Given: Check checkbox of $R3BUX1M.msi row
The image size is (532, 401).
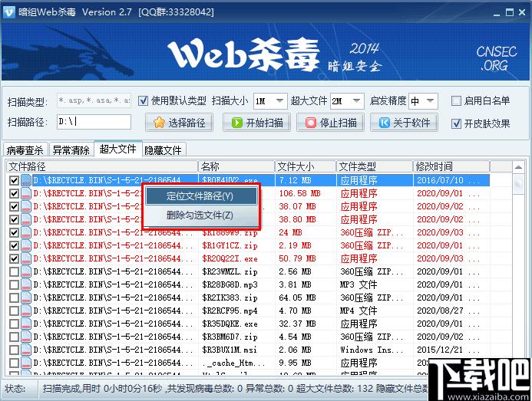Looking at the screenshot, I should pos(14,350).
